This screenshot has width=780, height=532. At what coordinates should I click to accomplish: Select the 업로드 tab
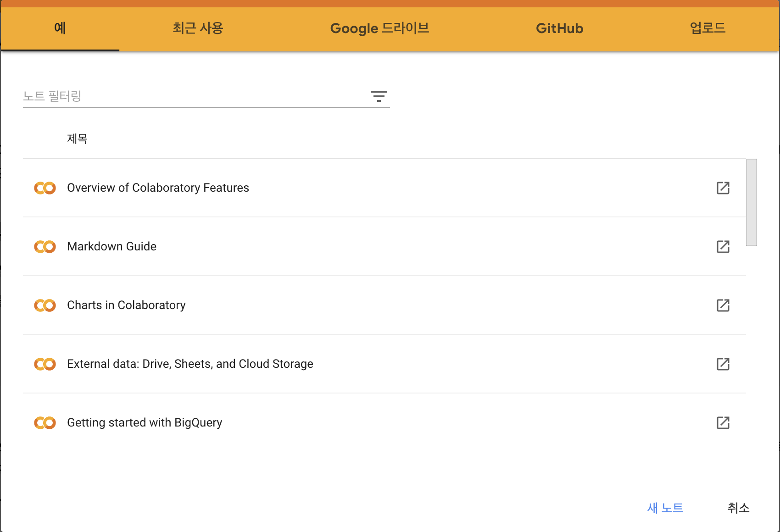click(x=708, y=28)
